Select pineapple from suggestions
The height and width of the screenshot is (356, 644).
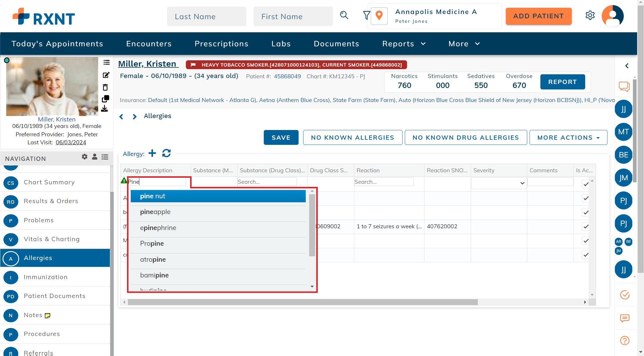tap(218, 212)
